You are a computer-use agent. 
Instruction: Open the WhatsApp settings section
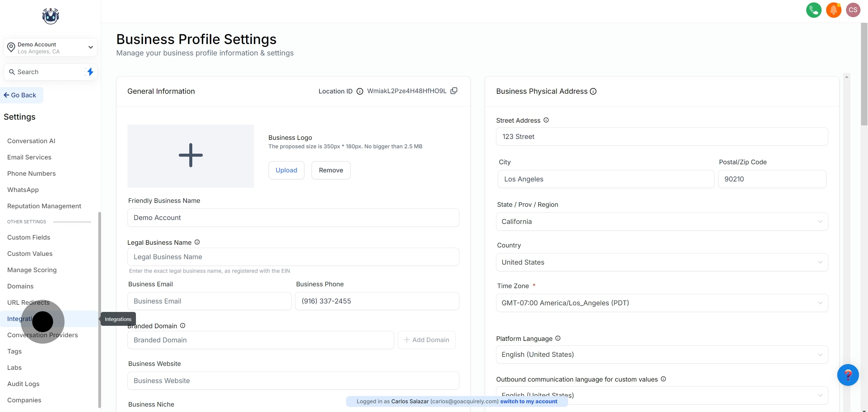tap(23, 190)
